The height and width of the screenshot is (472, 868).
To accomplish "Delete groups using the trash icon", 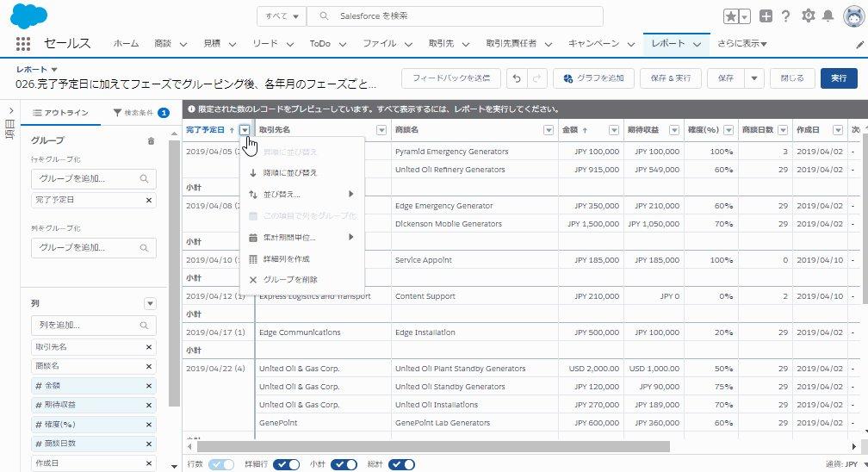I will point(152,141).
